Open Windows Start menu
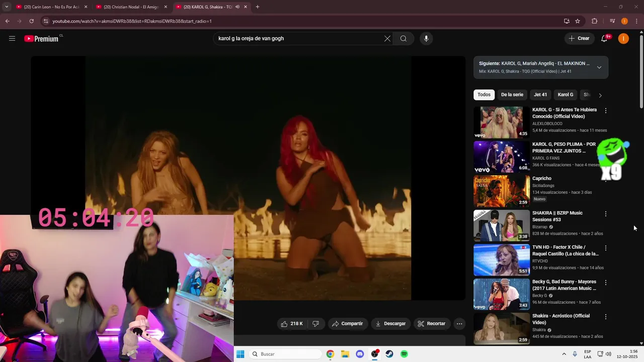Screen dimensions: 644x362 coord(240,354)
